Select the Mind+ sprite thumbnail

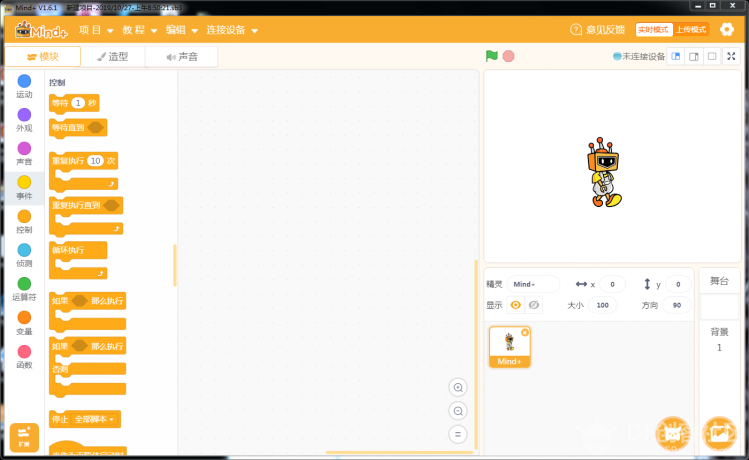click(510, 347)
